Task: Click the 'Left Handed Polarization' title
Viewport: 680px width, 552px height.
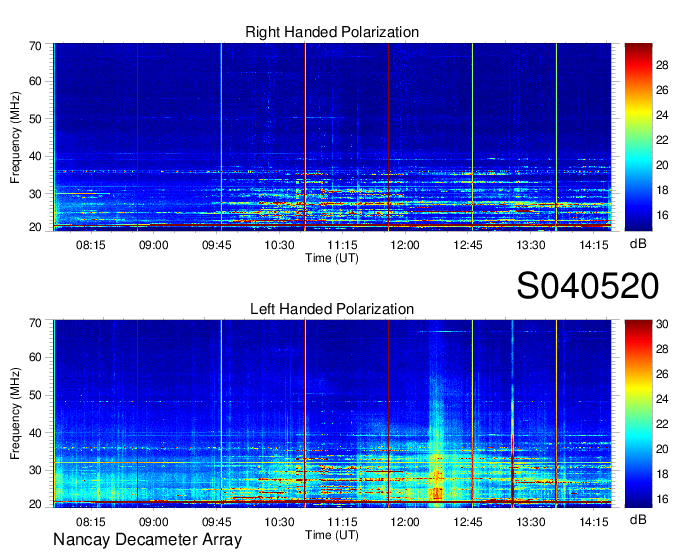Action: tap(332, 309)
